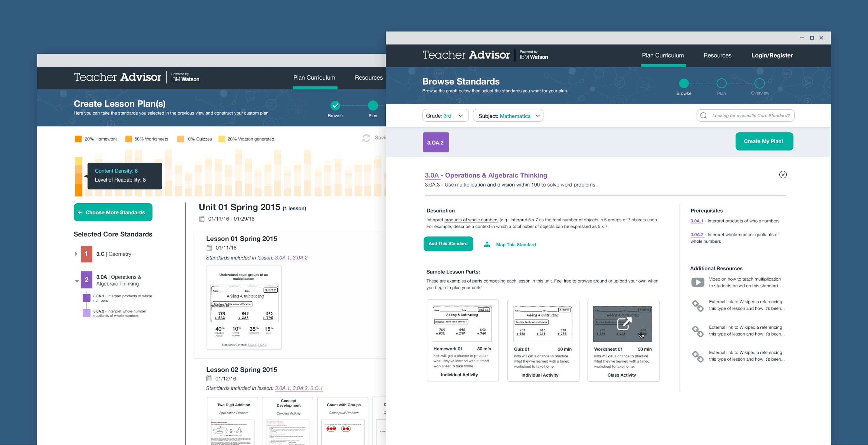Screen dimensions: 868x445
Task: Close the standard detail panel with the X icon
Action: pos(783,175)
